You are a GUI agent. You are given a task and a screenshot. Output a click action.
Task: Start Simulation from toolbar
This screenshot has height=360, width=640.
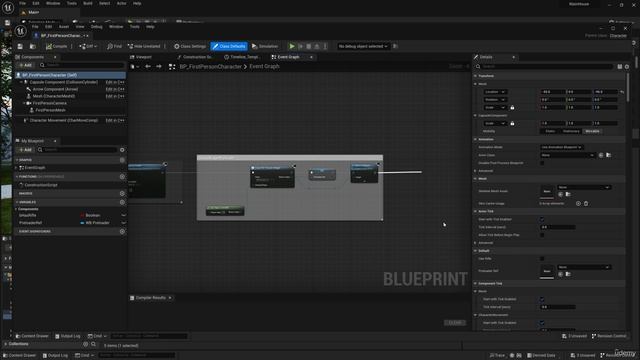click(265, 47)
